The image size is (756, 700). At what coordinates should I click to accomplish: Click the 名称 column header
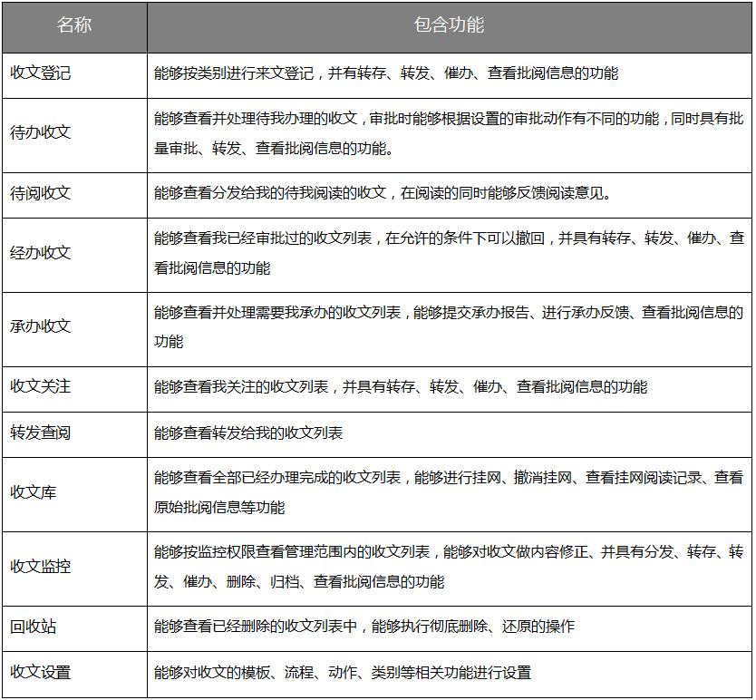(x=73, y=24)
